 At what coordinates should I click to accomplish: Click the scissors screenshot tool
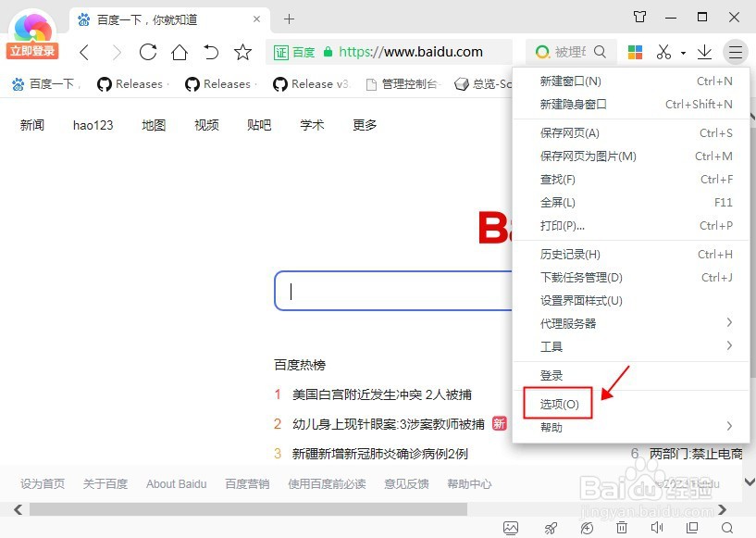663,52
